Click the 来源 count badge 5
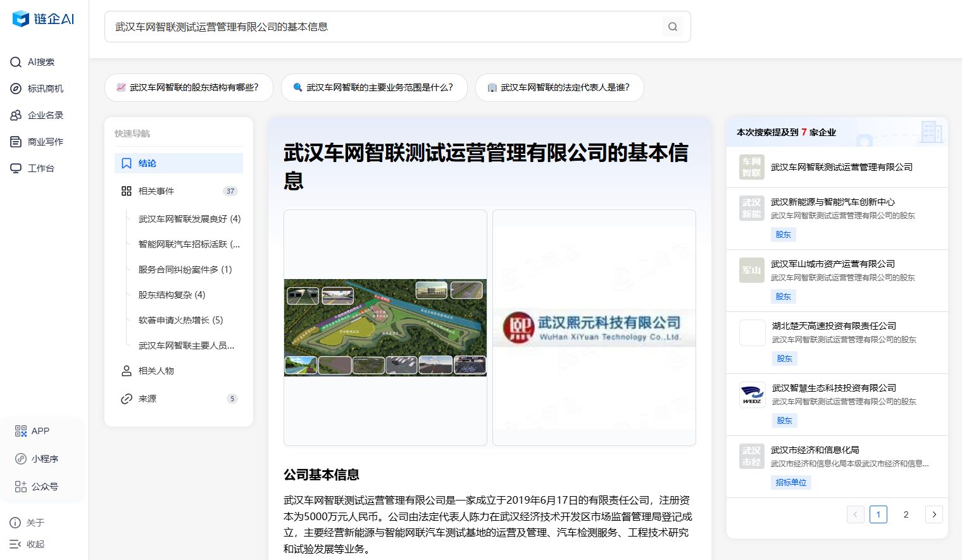The width and height of the screenshot is (962, 560). 232,399
